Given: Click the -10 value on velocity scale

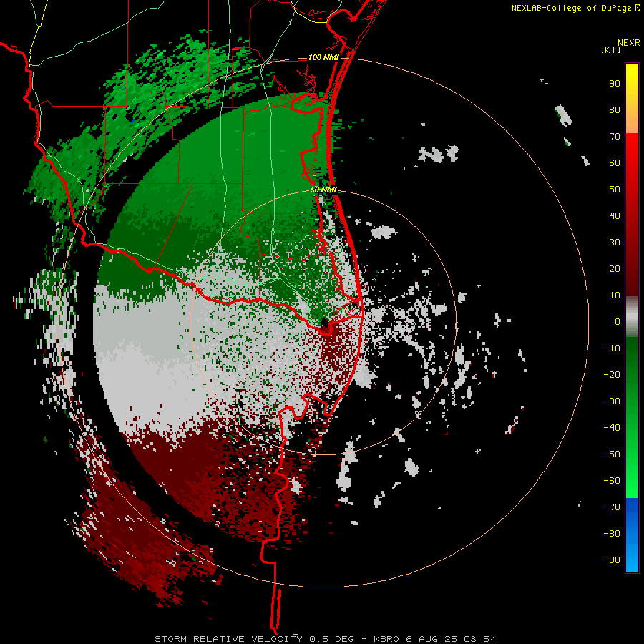Looking at the screenshot, I should [x=612, y=348].
